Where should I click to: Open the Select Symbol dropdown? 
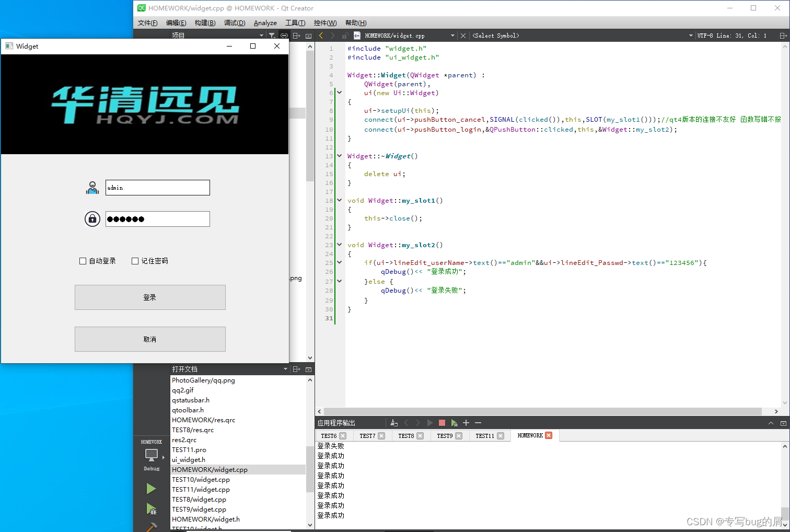[691, 36]
